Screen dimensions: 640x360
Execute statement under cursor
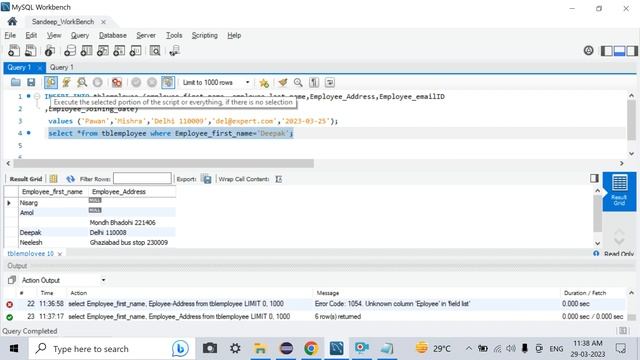pyautogui.click(x=66, y=82)
